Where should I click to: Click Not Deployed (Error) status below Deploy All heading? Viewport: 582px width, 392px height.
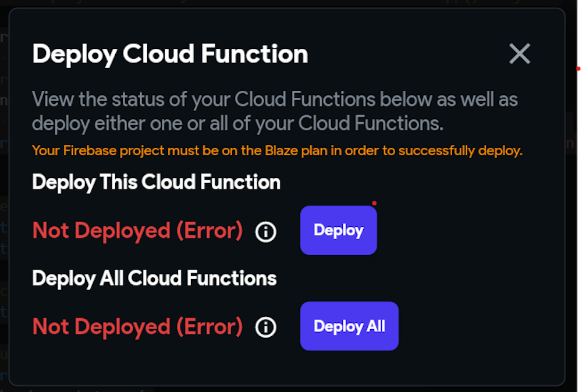[x=137, y=327]
